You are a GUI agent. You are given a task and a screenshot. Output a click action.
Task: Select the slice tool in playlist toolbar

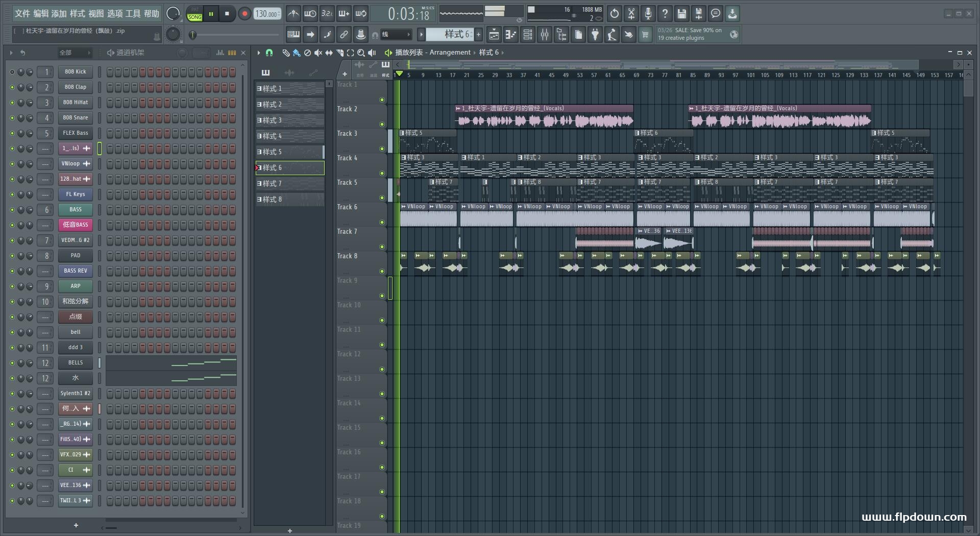pyautogui.click(x=339, y=53)
